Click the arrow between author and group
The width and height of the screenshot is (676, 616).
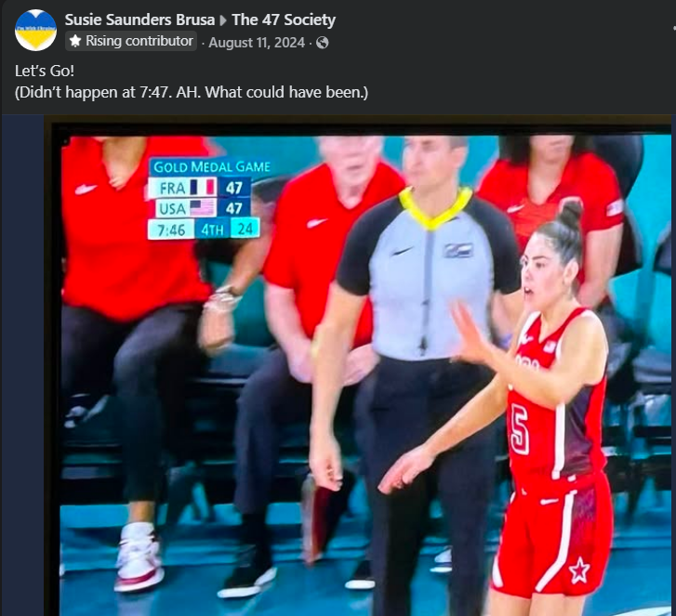point(223,20)
